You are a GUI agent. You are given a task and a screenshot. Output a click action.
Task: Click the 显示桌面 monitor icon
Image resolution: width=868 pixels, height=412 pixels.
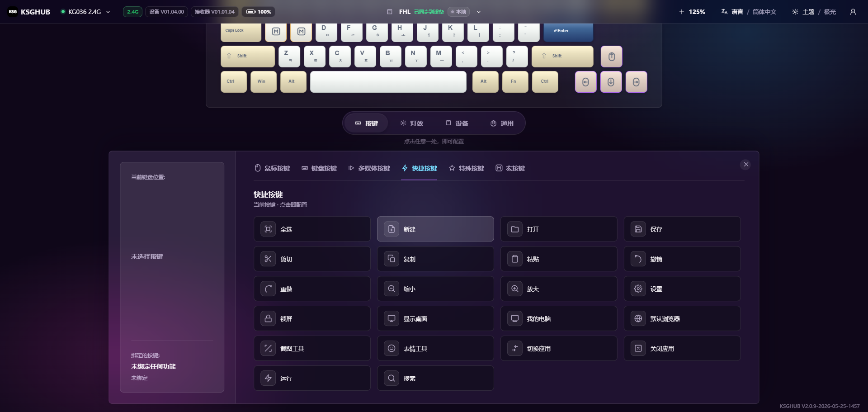click(392, 318)
